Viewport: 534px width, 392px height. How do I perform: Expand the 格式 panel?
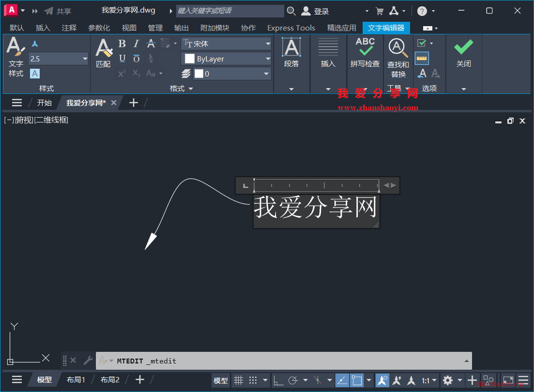pos(182,89)
